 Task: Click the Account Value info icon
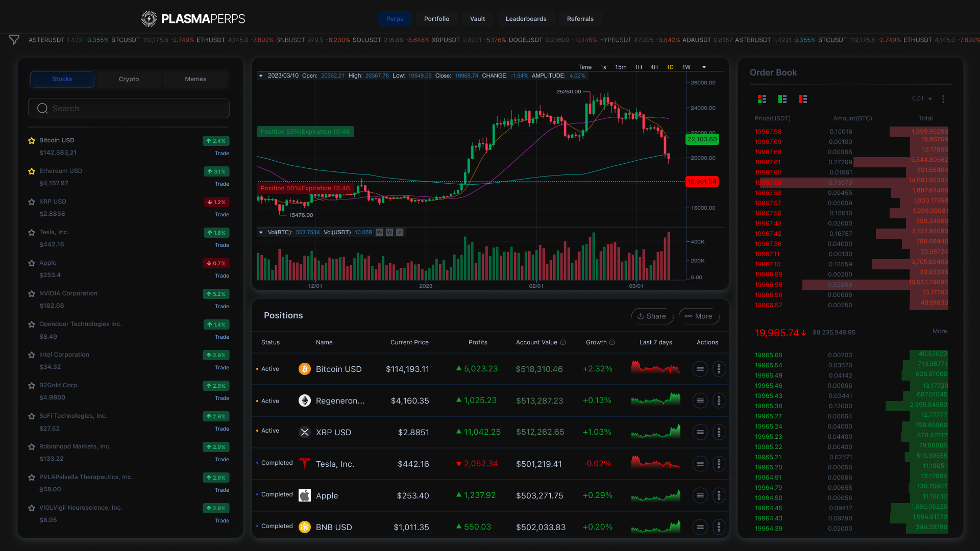pyautogui.click(x=563, y=342)
